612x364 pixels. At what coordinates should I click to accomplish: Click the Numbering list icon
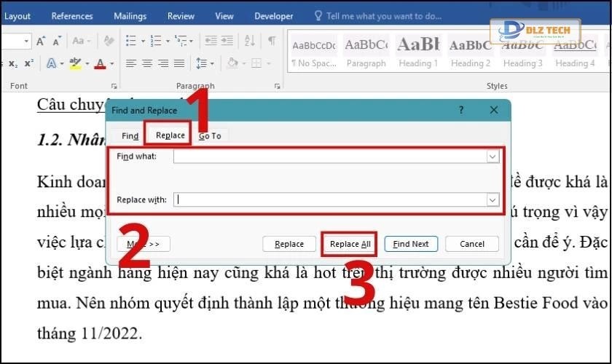154,41
